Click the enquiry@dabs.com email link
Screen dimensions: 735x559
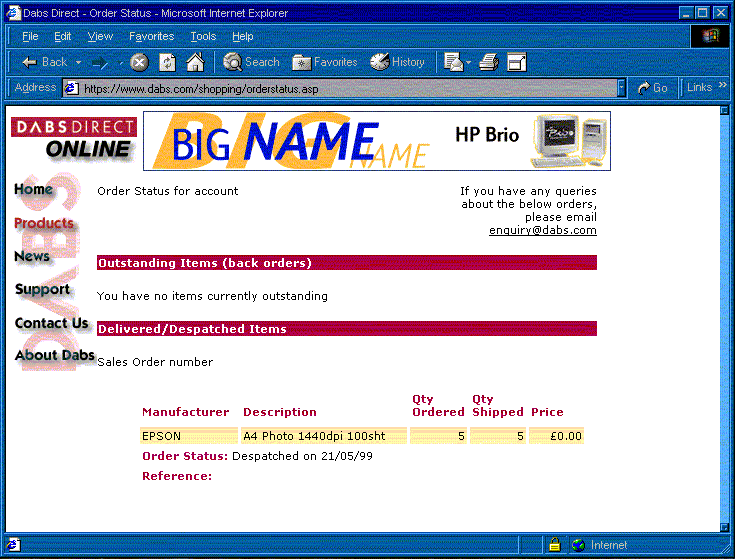point(543,231)
